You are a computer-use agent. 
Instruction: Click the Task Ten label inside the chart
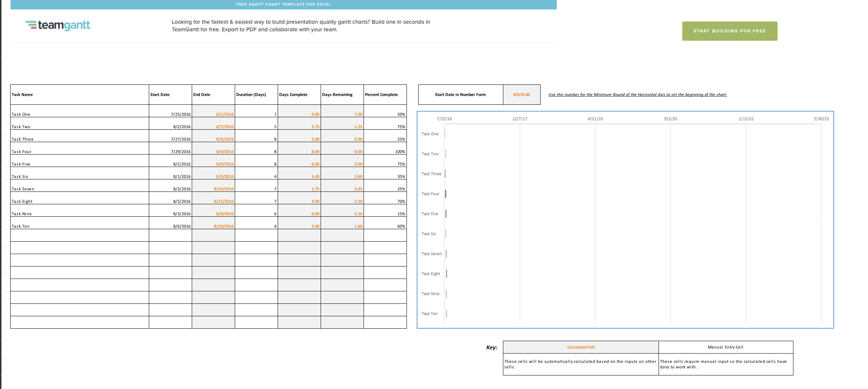[429, 313]
